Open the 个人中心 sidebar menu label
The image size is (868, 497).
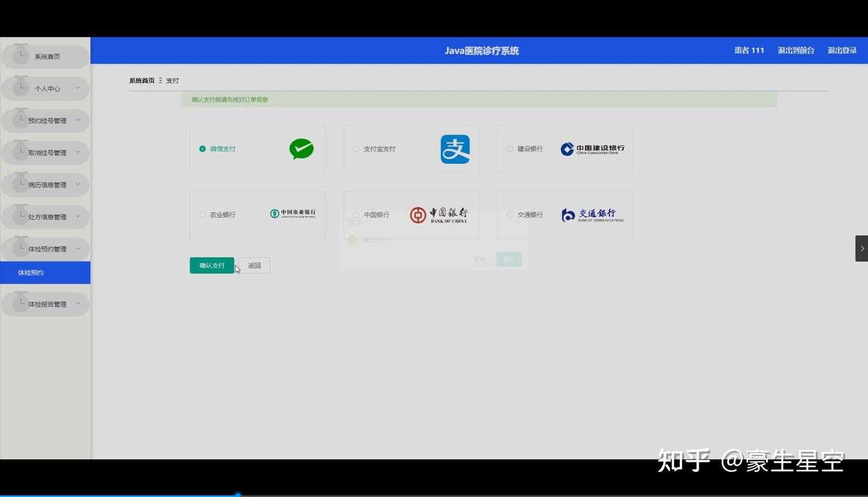(48, 89)
